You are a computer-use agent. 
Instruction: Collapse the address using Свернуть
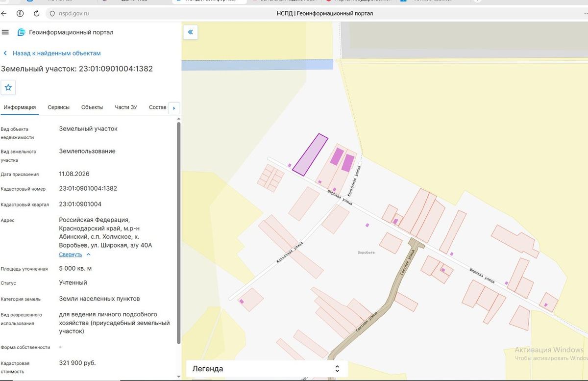pos(71,254)
